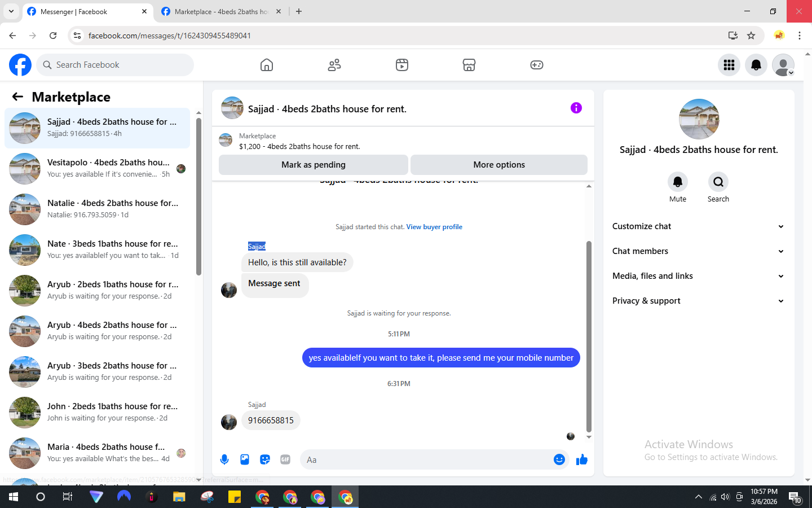Open the account profile avatar menu
The width and height of the screenshot is (812, 508).
[x=783, y=65]
